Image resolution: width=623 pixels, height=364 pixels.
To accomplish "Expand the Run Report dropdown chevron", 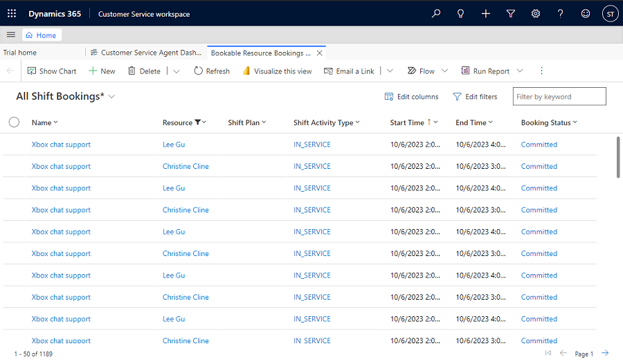I will (x=520, y=71).
